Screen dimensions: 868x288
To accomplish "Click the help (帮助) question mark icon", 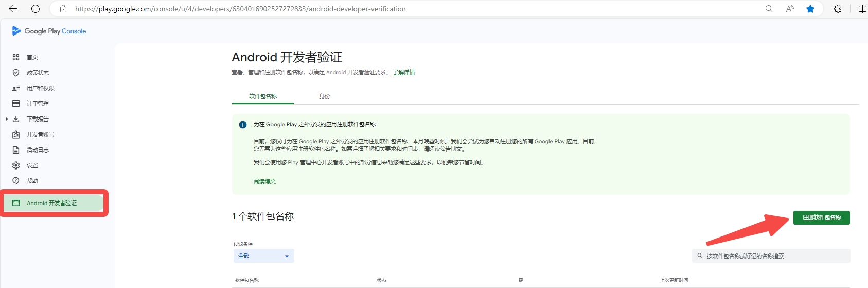I will pos(16,181).
